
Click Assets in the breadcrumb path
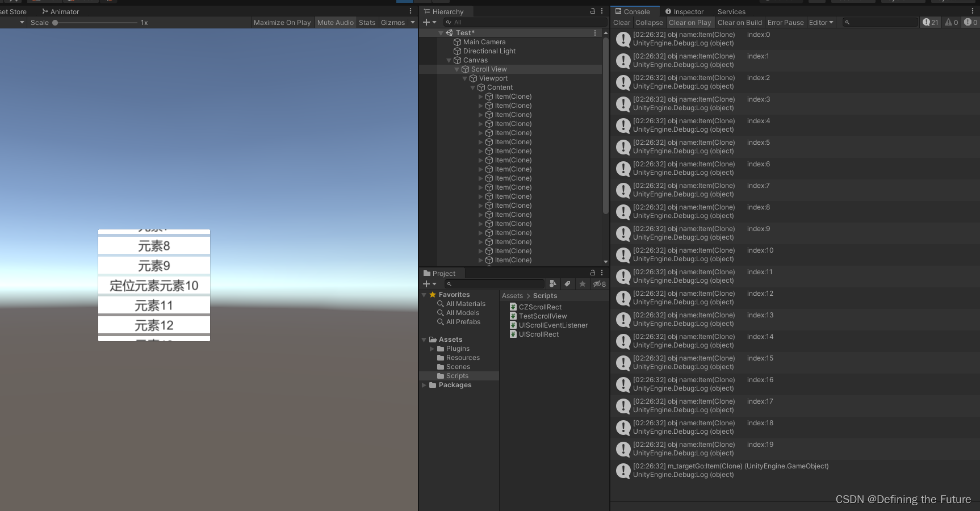(512, 296)
